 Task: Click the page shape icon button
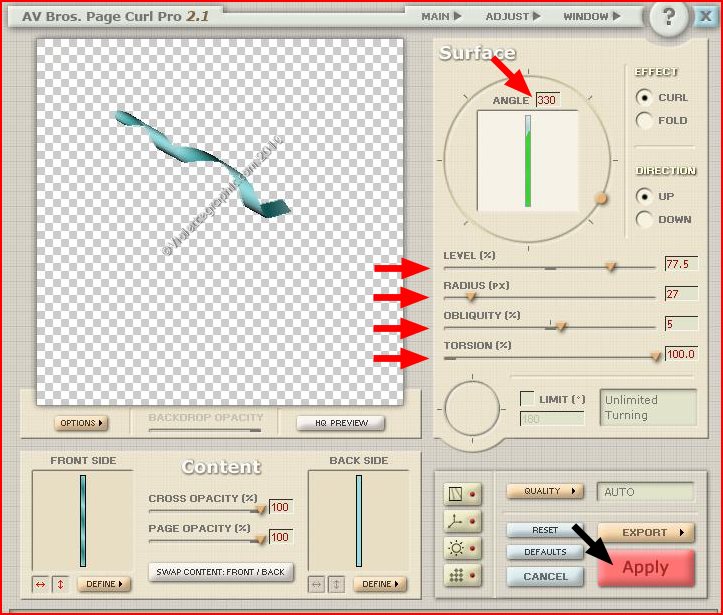(x=456, y=493)
